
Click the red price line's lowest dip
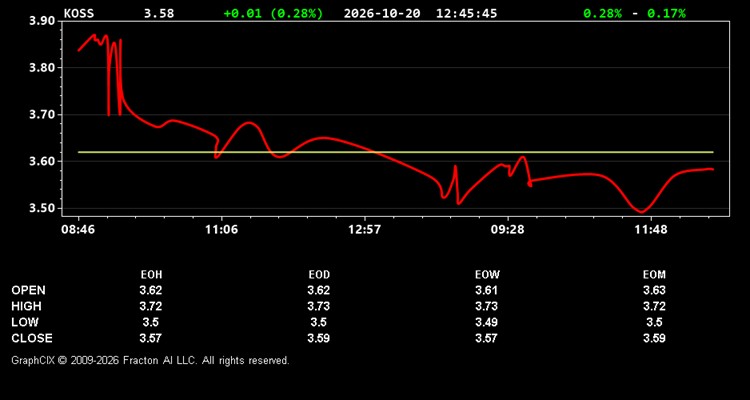(641, 211)
